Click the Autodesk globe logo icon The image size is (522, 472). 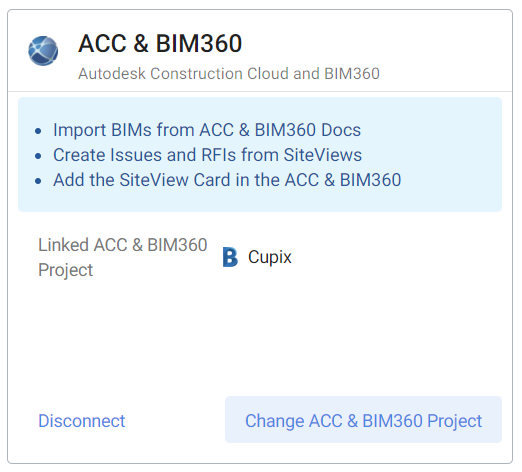[x=43, y=51]
